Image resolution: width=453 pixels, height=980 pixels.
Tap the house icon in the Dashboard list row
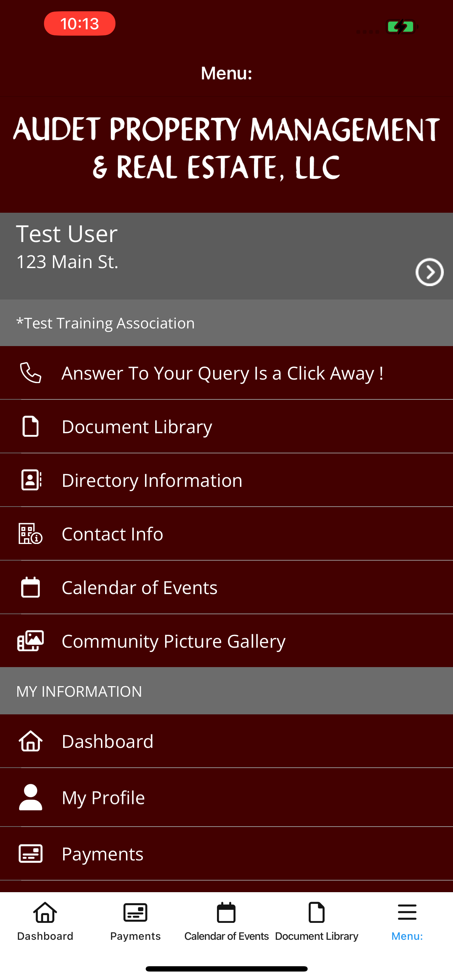(30, 741)
